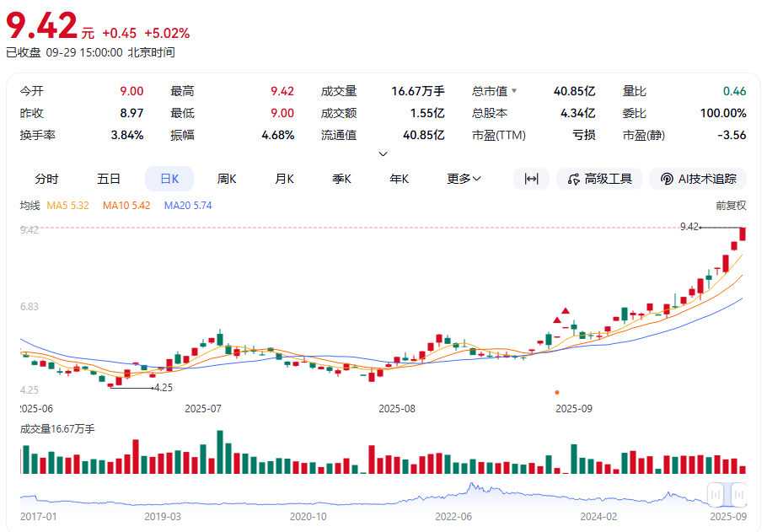Toggle the MA5 moving average line
The width and height of the screenshot is (767, 532).
coord(69,205)
